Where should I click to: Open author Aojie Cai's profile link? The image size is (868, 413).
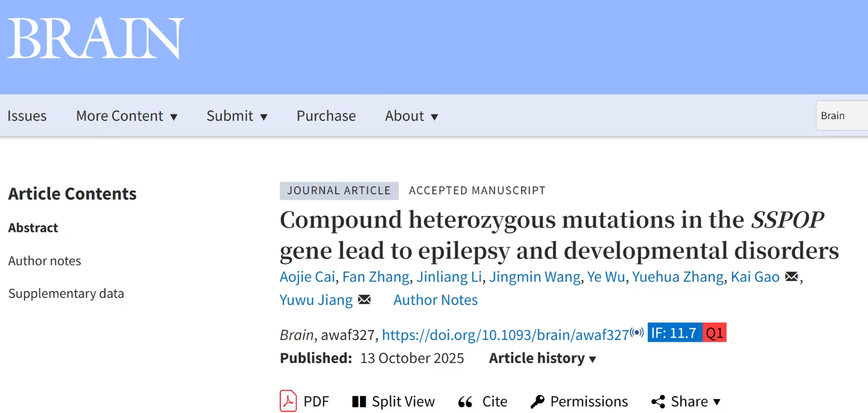[307, 277]
